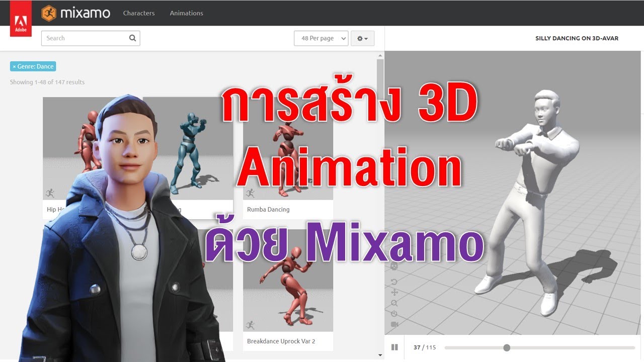This screenshot has width=644, height=362.
Task: Select the Rumba Dancing animation thumbnail
Action: [x=288, y=148]
